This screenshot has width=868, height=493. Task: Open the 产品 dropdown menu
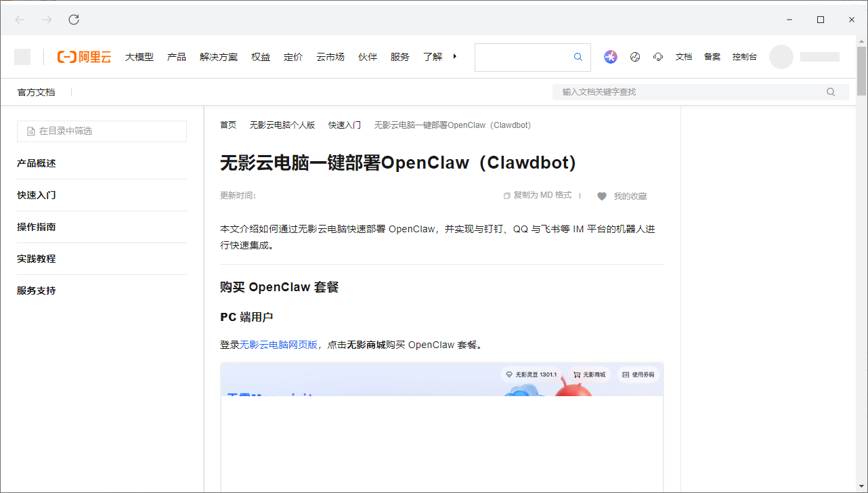click(x=177, y=57)
